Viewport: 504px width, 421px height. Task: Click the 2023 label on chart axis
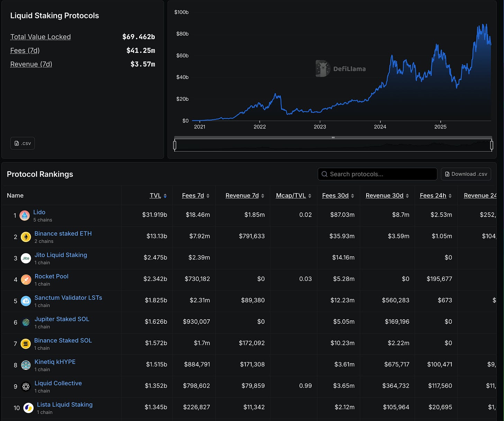coord(320,127)
